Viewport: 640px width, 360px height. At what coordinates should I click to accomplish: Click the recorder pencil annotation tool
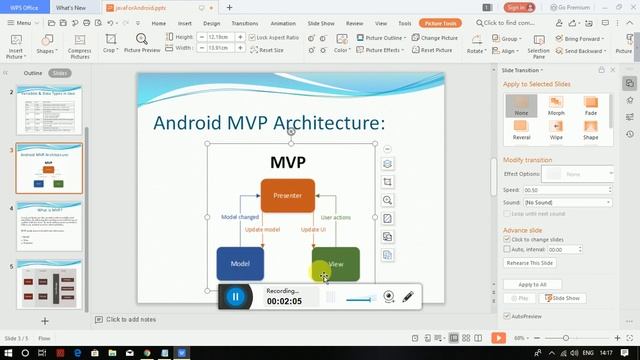tap(408, 296)
